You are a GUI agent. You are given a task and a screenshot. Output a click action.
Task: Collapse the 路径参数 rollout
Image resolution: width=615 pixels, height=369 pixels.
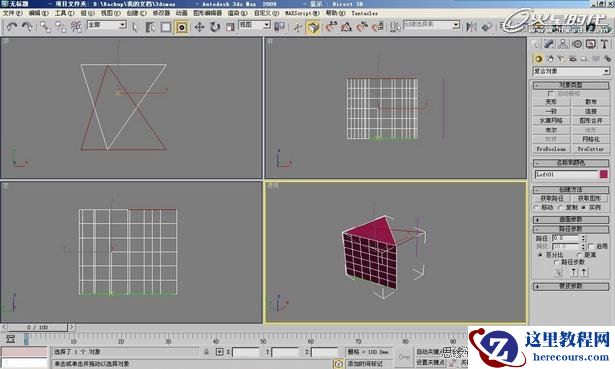(571, 229)
